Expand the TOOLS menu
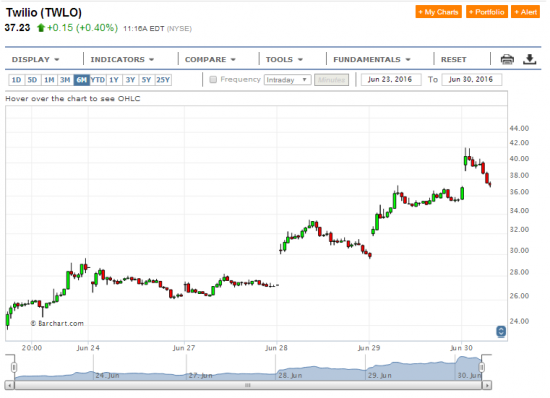The width and height of the screenshot is (550, 398). pos(284,60)
